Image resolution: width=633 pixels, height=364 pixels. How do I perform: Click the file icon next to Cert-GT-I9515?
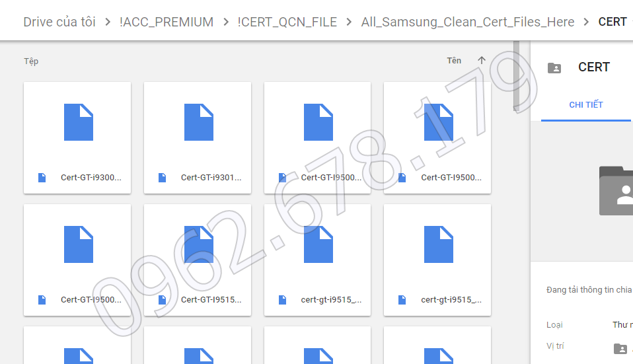pos(163,300)
